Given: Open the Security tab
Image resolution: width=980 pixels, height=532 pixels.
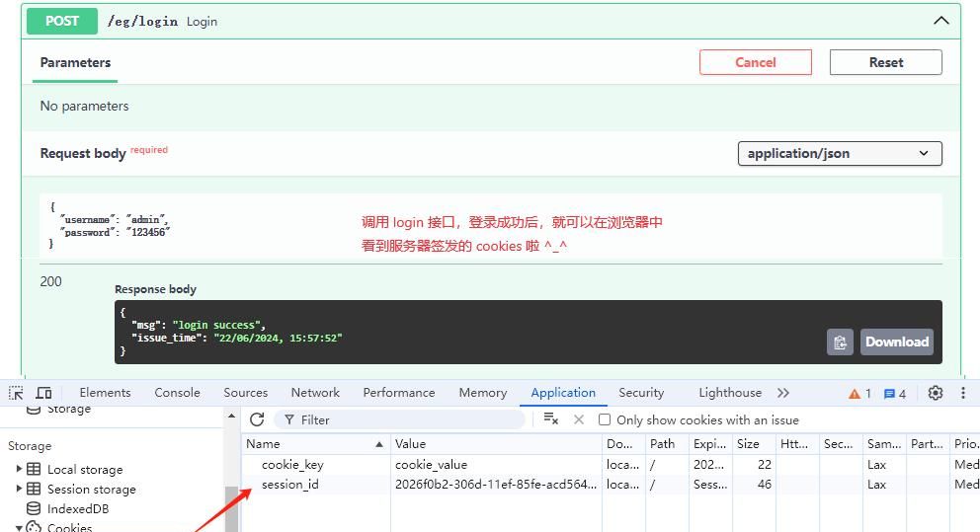Looking at the screenshot, I should [x=641, y=393].
